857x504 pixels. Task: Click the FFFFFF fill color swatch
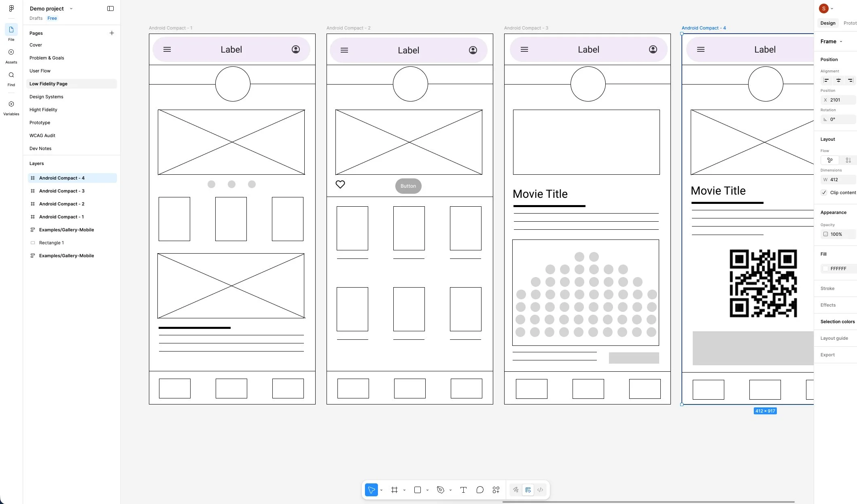click(825, 268)
